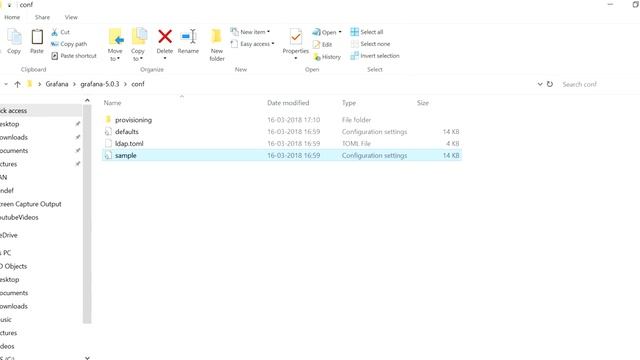Screen dimensions: 640x360
Task: Open file History from ribbon
Action: click(327, 57)
